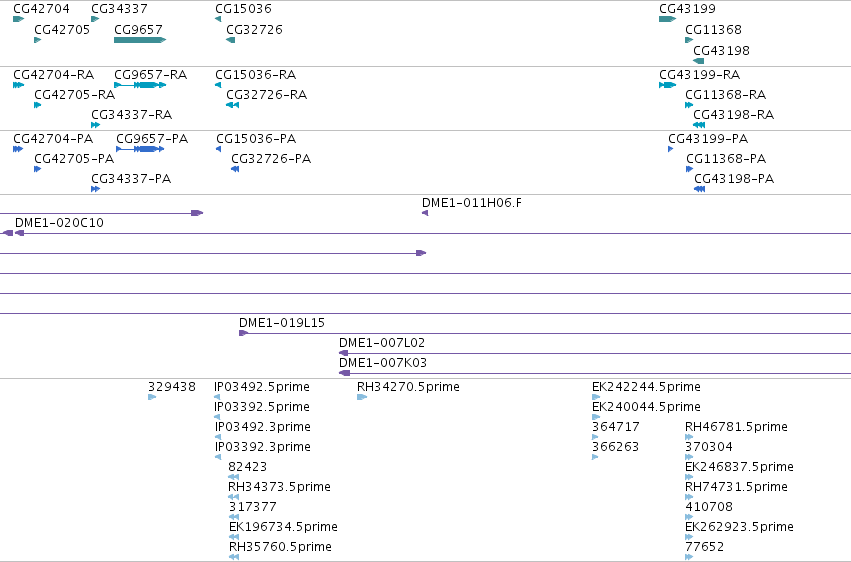Image resolution: width=851 pixels, height=562 pixels.
Task: Open the CG15036-RA transcript label
Action: click(x=256, y=74)
